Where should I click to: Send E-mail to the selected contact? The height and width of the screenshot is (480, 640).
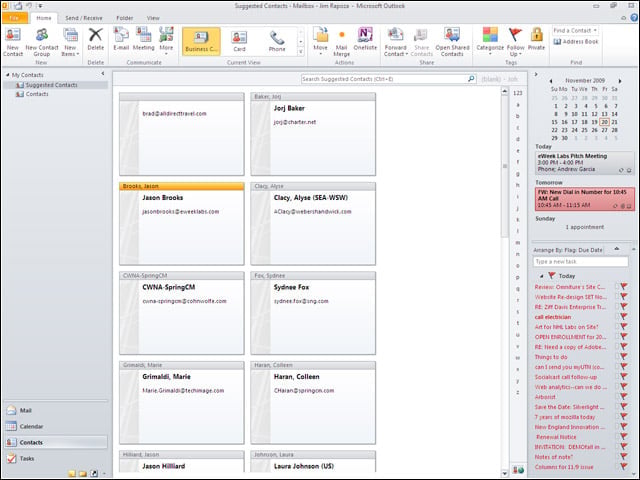121,40
